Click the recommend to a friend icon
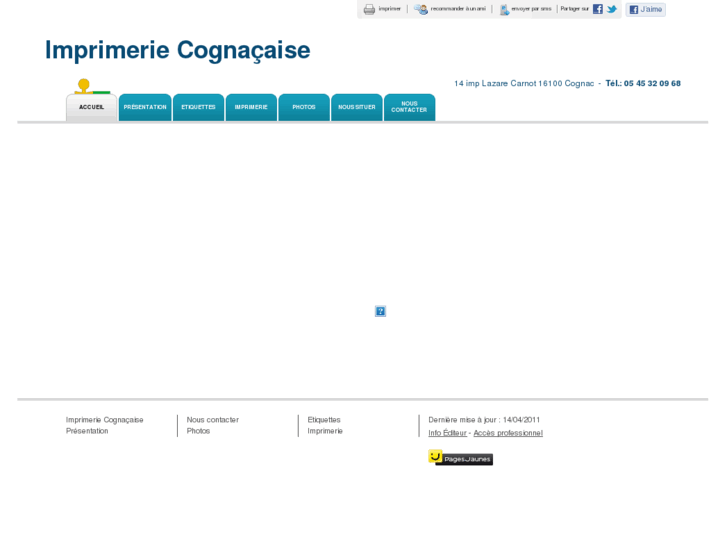 coord(422,9)
